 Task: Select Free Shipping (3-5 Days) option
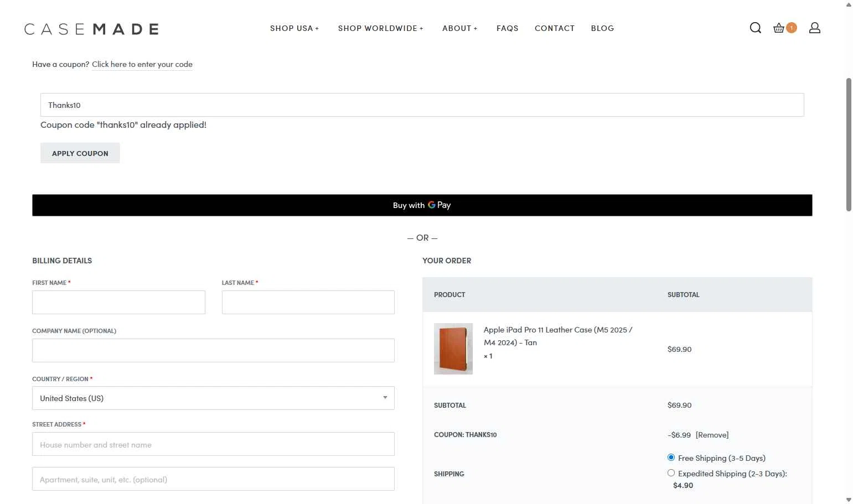click(671, 458)
